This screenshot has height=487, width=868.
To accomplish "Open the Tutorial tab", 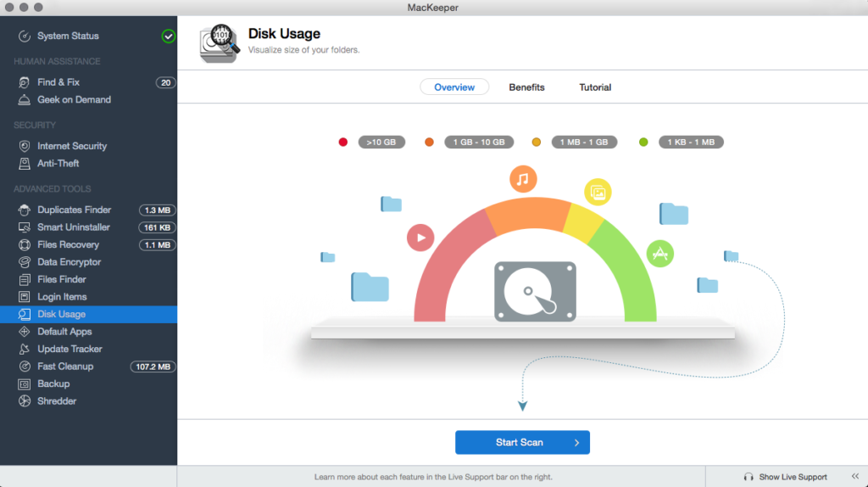I will [x=595, y=87].
